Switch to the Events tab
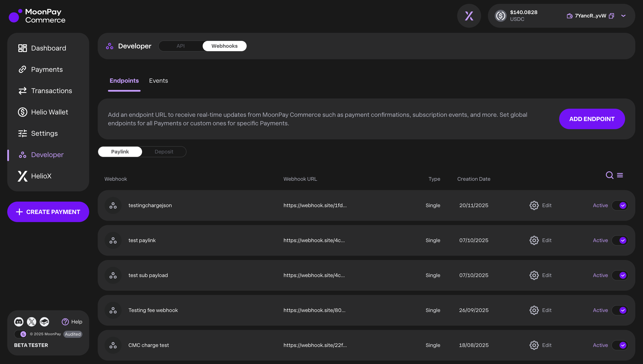 tap(158, 81)
